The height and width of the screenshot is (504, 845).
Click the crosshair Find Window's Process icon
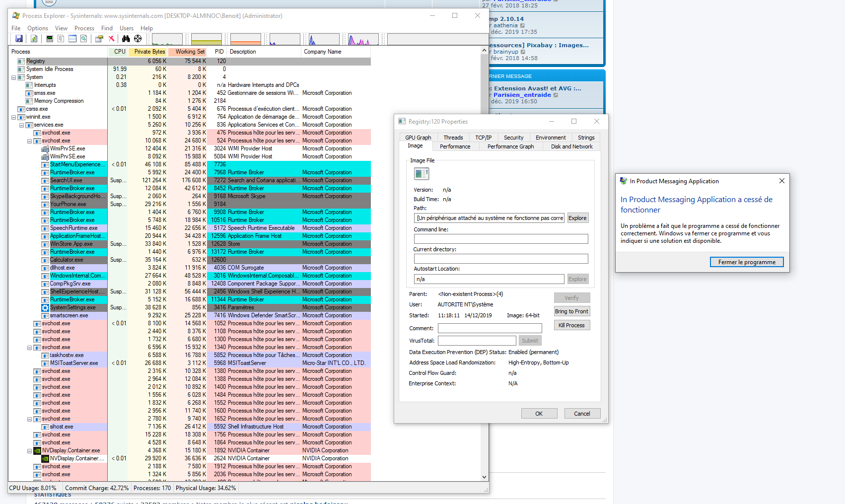point(138,39)
